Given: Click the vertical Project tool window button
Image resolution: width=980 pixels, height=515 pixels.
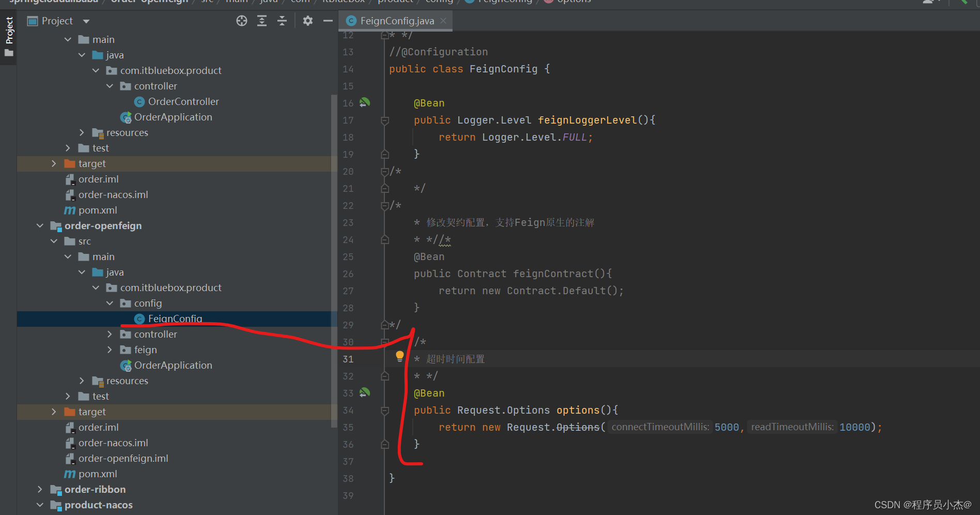Looking at the screenshot, I should tap(9, 36).
